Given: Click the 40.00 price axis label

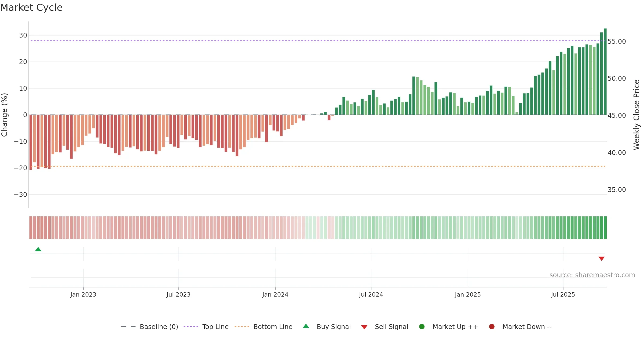Looking at the screenshot, I should pyautogui.click(x=617, y=153).
